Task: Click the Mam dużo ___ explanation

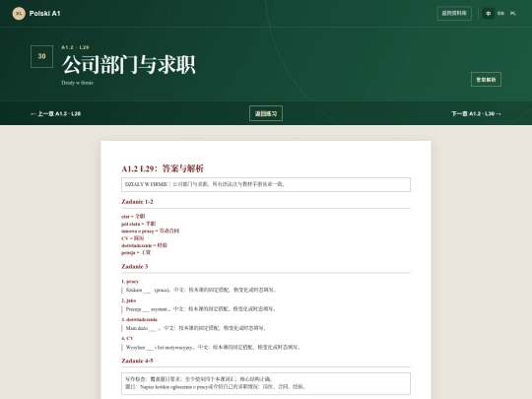Action: click(x=196, y=328)
